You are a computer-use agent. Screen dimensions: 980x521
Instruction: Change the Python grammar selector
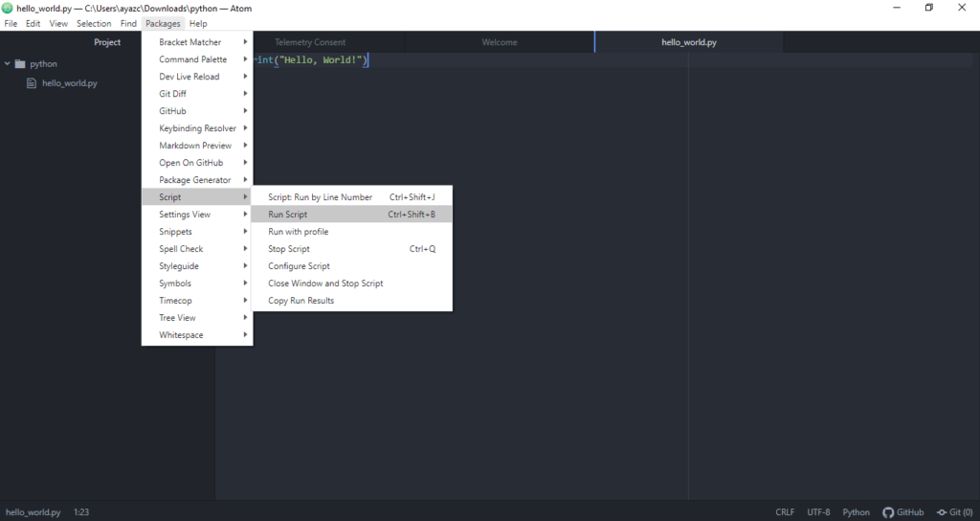click(x=856, y=511)
